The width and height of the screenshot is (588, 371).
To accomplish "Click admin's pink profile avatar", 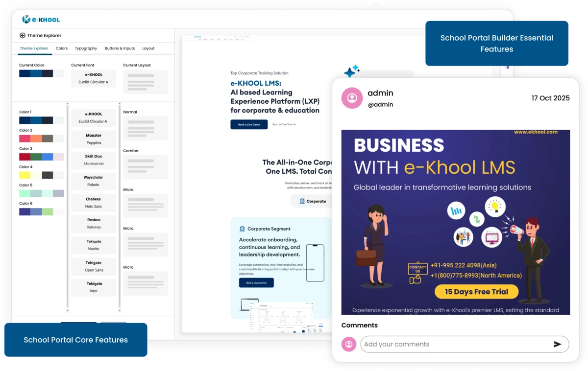I will click(x=352, y=98).
